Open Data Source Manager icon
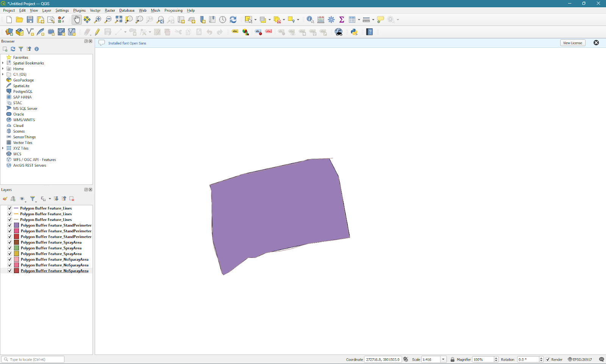This screenshot has width=606, height=364. tap(9, 32)
